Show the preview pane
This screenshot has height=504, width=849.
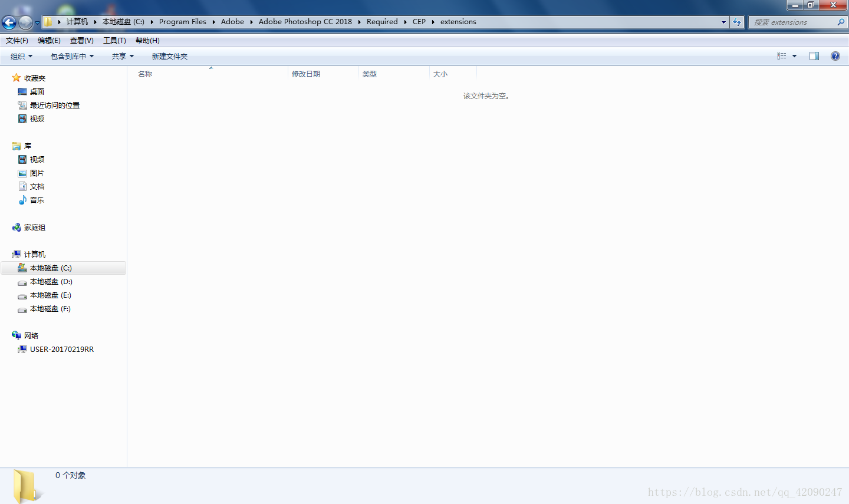pos(814,56)
